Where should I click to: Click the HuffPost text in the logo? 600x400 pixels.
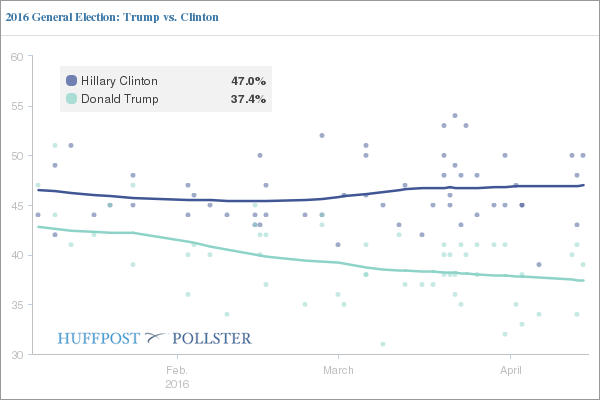pos(98,339)
